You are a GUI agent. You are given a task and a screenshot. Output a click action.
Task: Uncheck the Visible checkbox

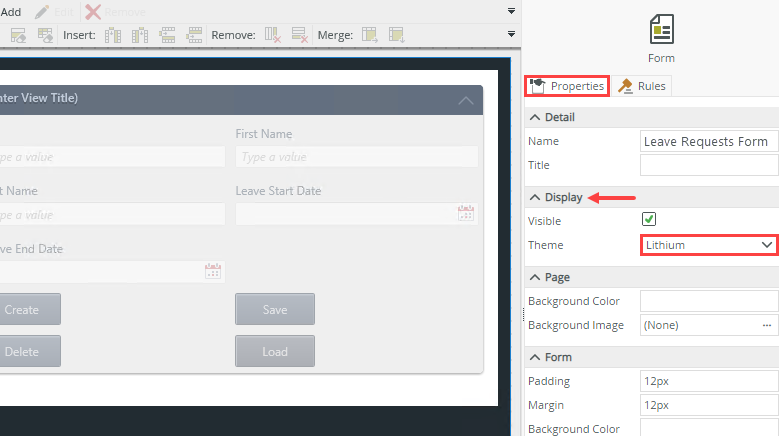click(649, 219)
